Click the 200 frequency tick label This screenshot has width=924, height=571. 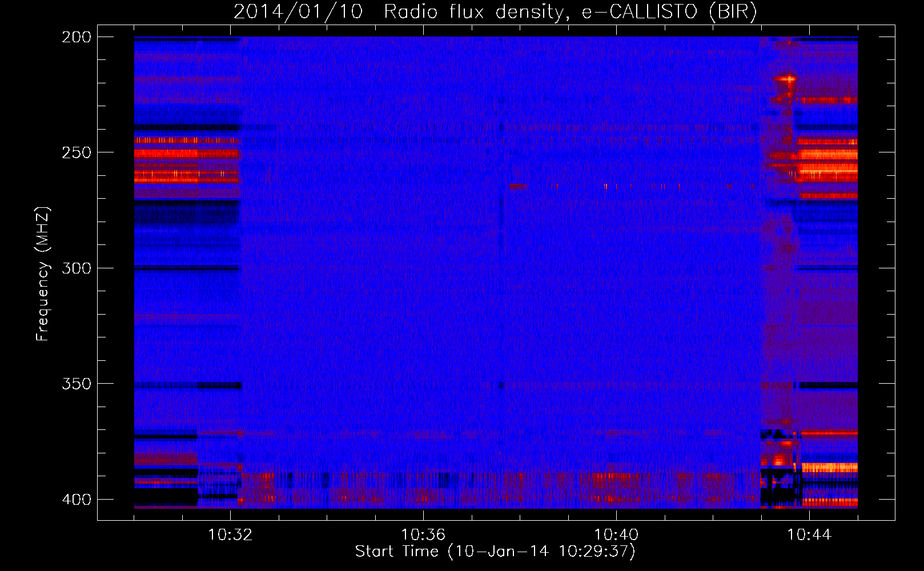[77, 37]
